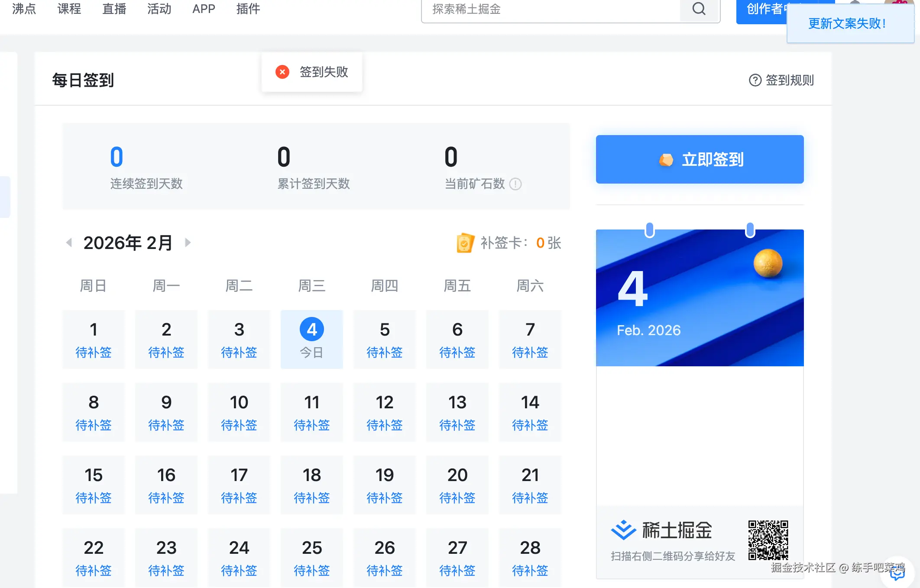
Task: Open the 插件 menu item
Action: coord(248,9)
